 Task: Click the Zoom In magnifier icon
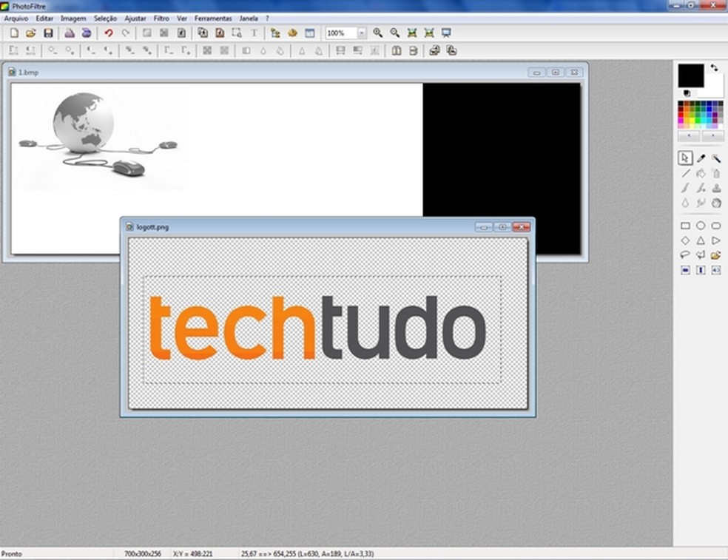coord(378,33)
